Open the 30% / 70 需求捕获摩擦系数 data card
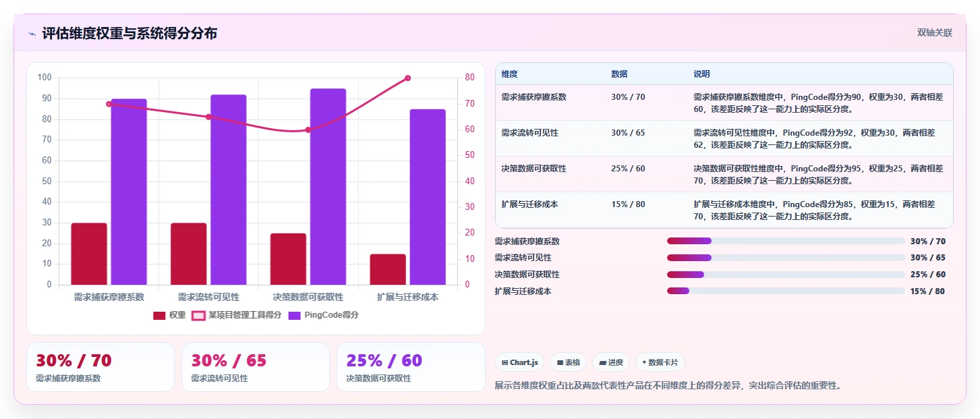This screenshot has width=980, height=419. (x=100, y=367)
